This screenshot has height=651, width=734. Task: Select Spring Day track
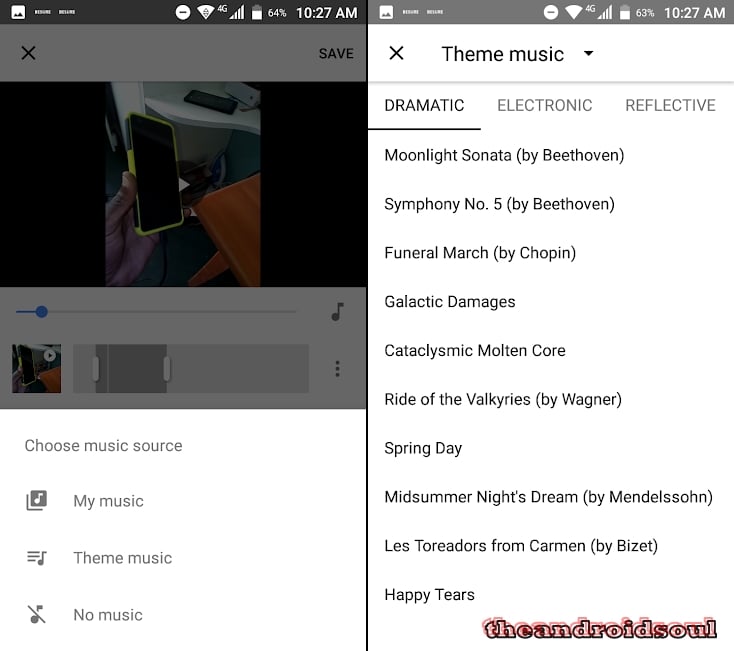point(551,448)
